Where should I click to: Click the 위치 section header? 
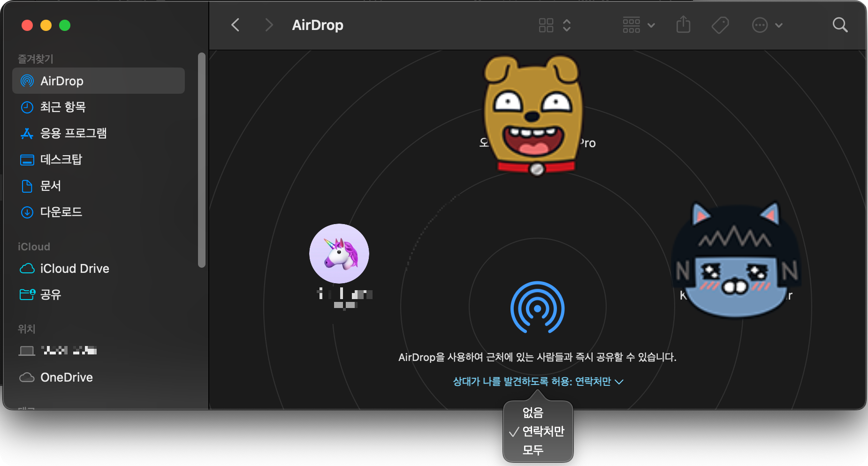(27, 329)
